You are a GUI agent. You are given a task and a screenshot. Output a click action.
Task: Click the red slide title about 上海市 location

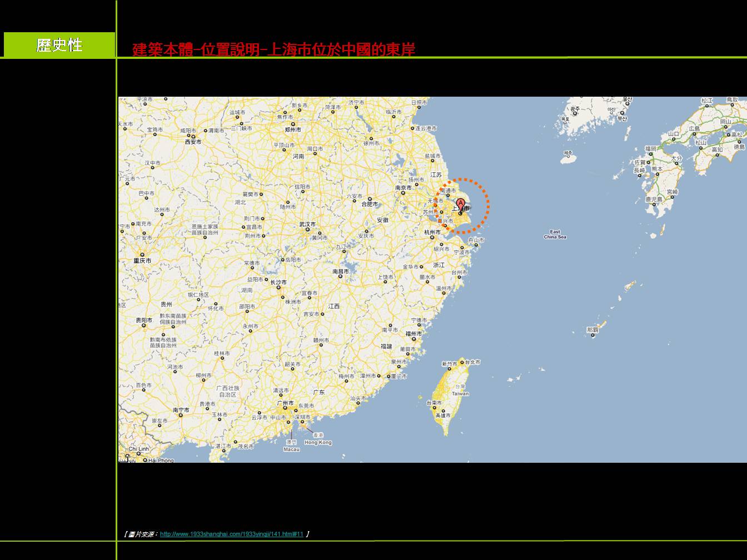(273, 49)
